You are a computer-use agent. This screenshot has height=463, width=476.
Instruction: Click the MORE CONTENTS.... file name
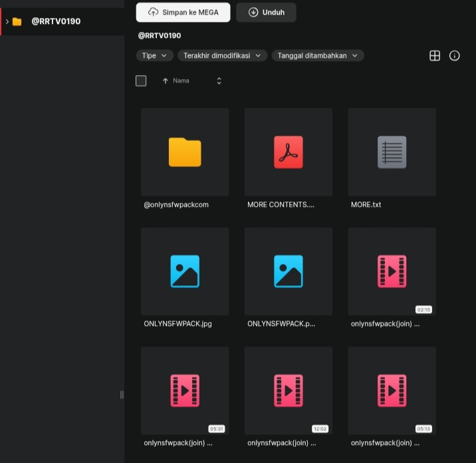(281, 205)
